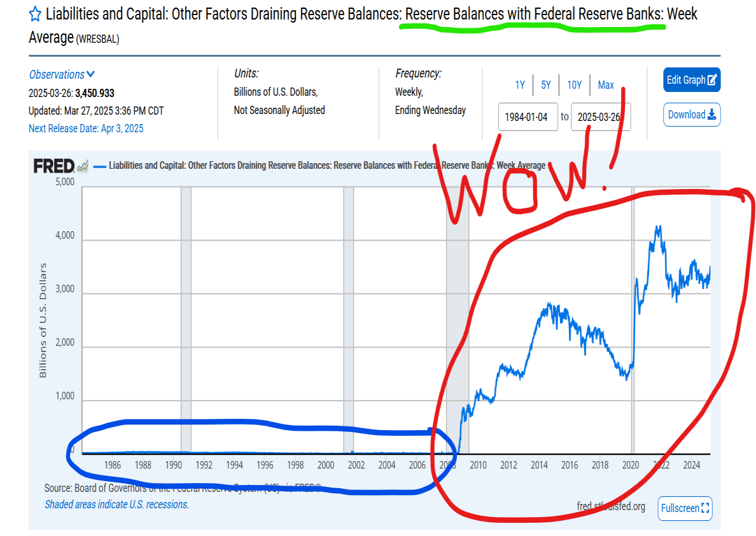Click the 'Frequency:' heading
The width and height of the screenshot is (756, 536).
[418, 74]
